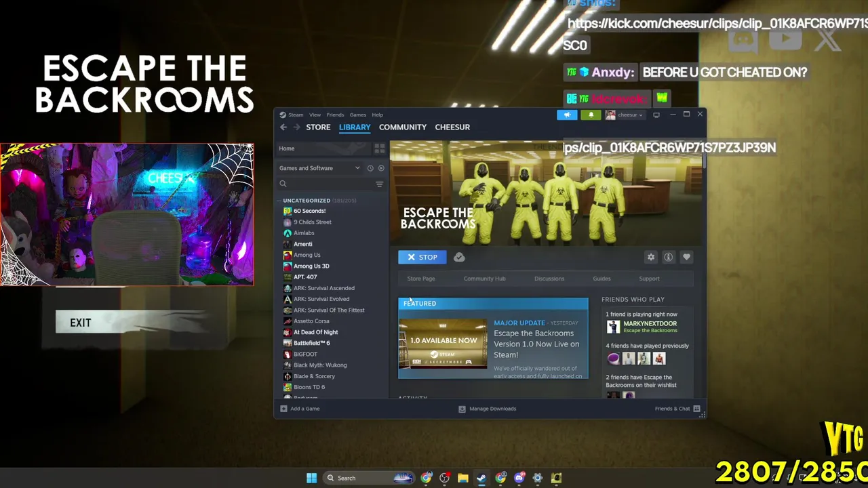The width and height of the screenshot is (868, 488).
Task: Switch Steam to Big Picture mode icon
Action: pyautogui.click(x=656, y=115)
